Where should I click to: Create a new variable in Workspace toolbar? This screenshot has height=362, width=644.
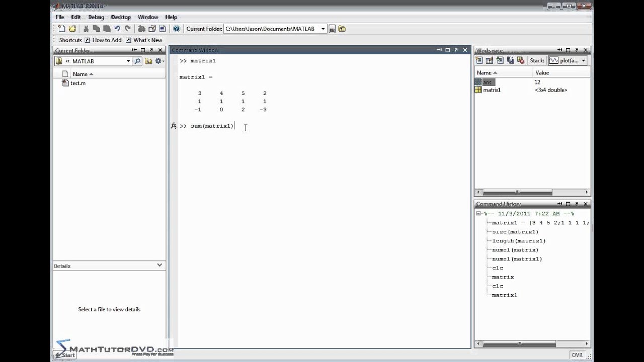[x=479, y=60]
